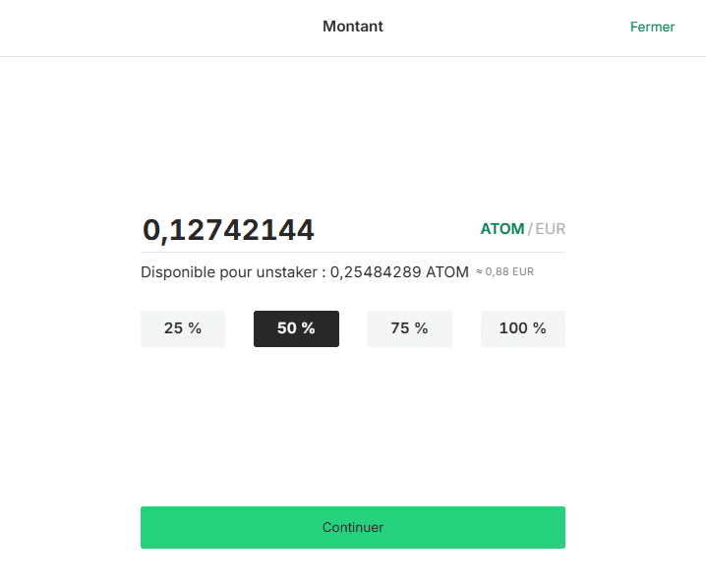
Task: Click the Montant header title
Action: [353, 27]
